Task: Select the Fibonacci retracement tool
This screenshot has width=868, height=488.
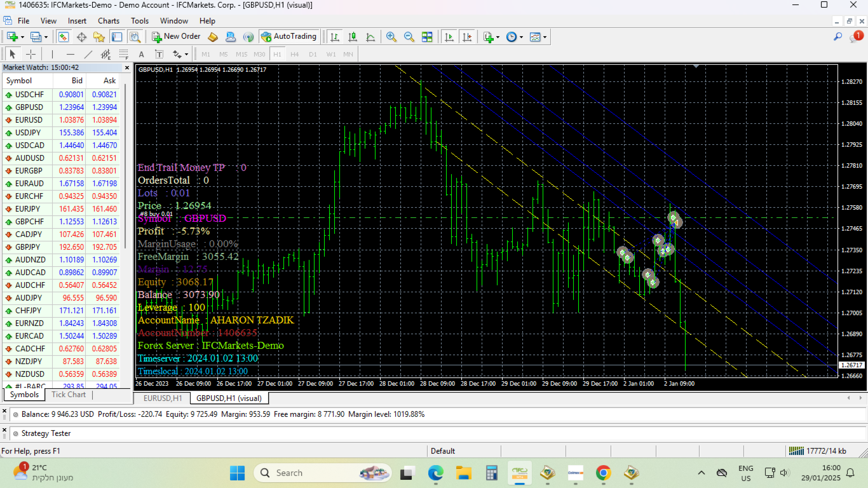Action: point(124,54)
